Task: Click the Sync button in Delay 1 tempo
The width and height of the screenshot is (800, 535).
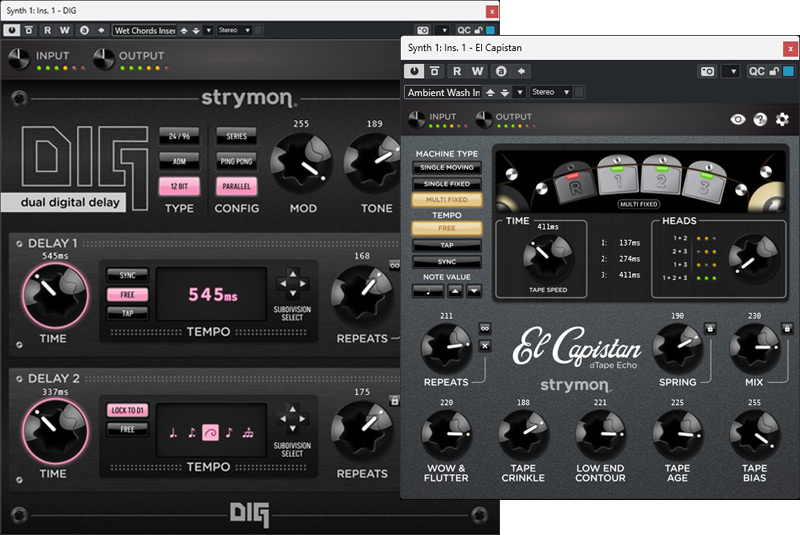Action: tap(128, 275)
